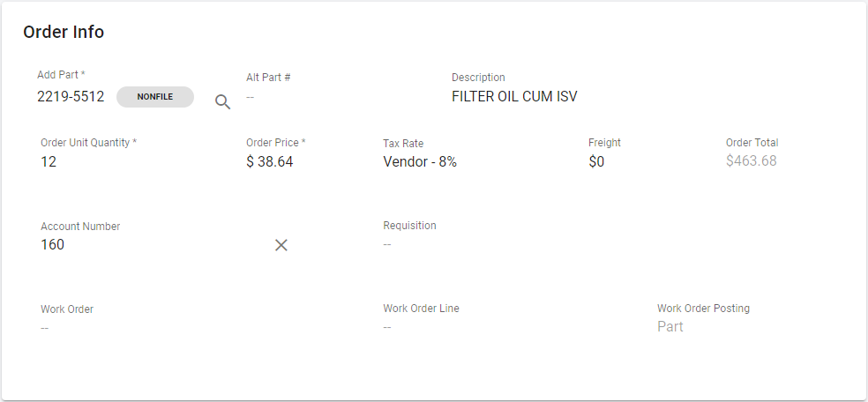Click the description text FILTER OIL CUM ISV
Image resolution: width=868 pixels, height=402 pixels.
pos(514,97)
